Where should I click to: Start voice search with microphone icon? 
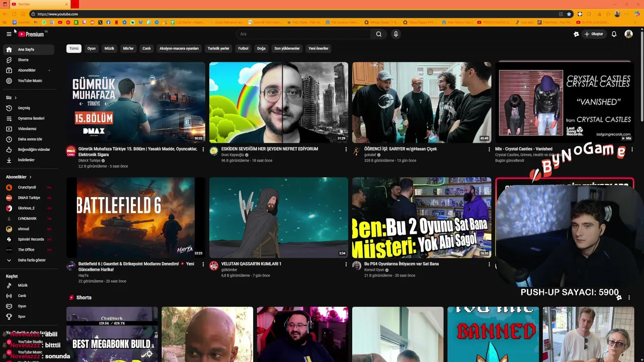(x=396, y=34)
